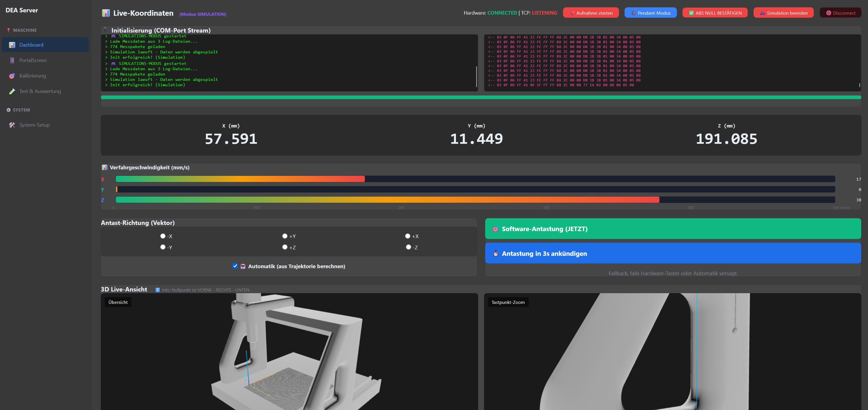This screenshot has width=868, height=410.
Task: Click the Tastpunkt-Zoom view label
Action: [x=508, y=302]
